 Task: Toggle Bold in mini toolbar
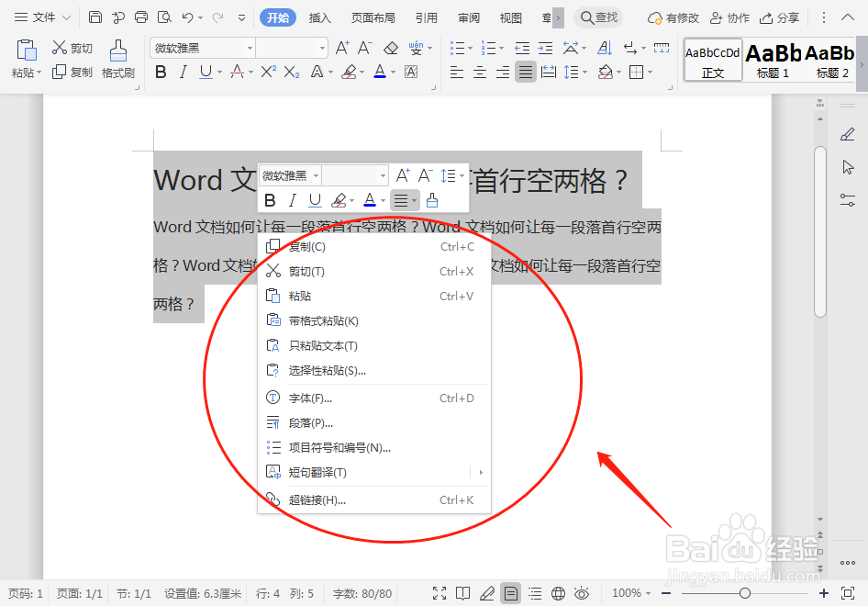[270, 200]
